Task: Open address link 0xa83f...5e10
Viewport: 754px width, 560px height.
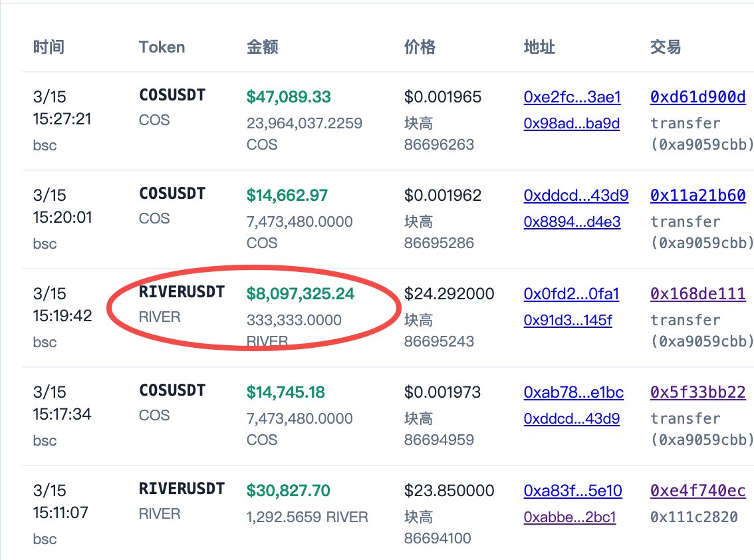Action: [x=572, y=491]
